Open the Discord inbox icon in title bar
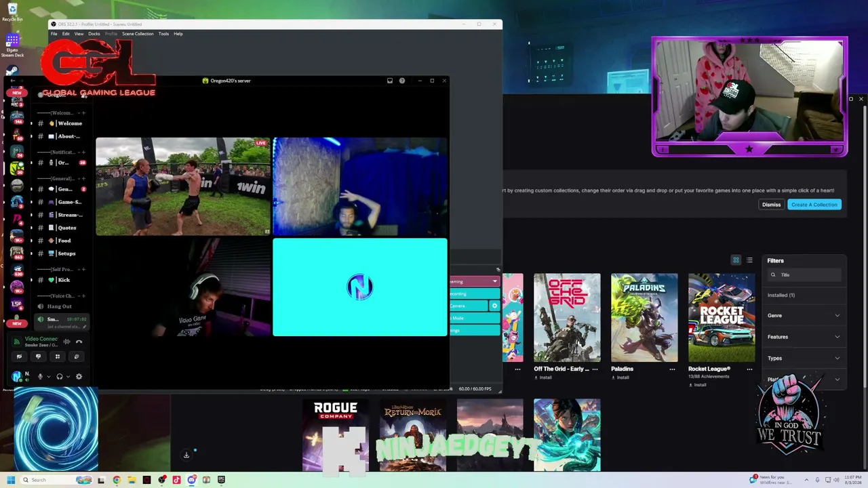The width and height of the screenshot is (868, 488). coord(390,81)
